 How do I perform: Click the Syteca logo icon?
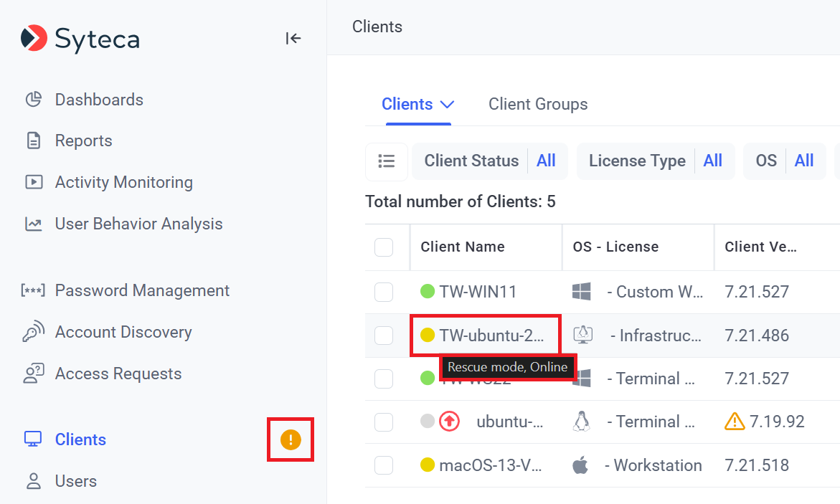(x=34, y=39)
